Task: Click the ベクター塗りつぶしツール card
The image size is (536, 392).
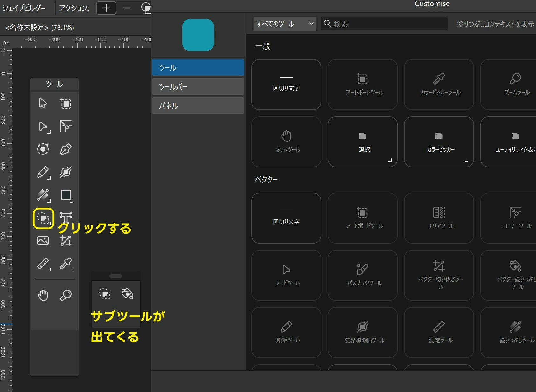Action: tap(508, 275)
